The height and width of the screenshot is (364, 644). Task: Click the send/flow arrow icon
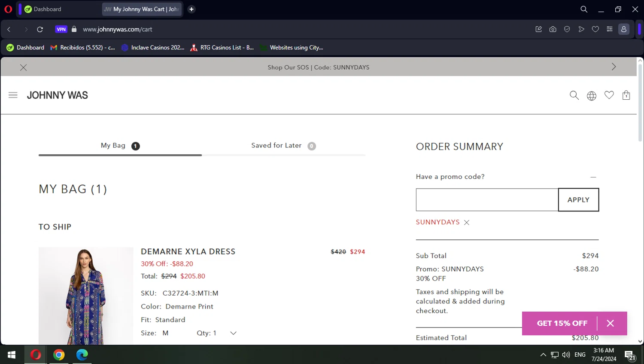[581, 29]
